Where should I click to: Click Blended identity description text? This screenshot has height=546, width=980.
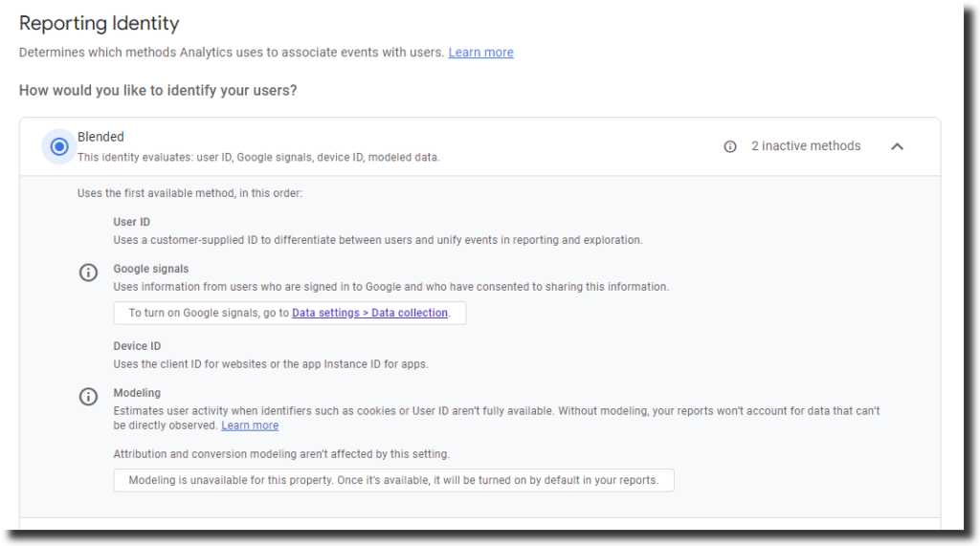(258, 157)
